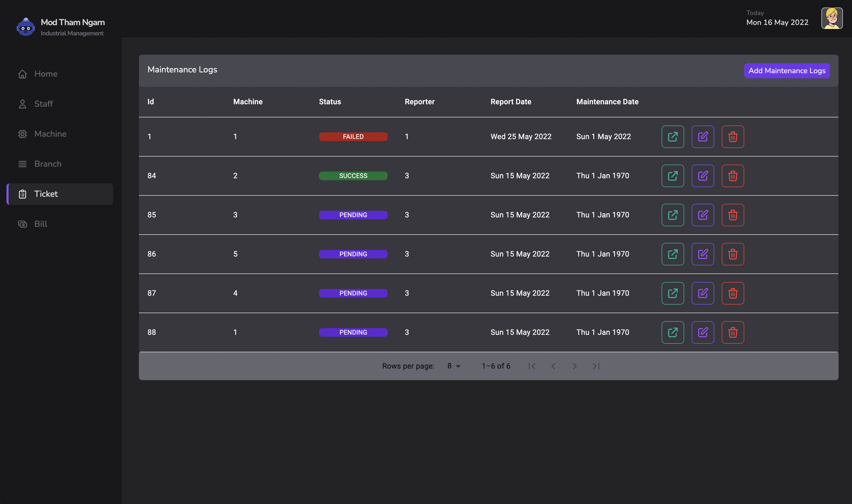Click the Mod Tham Ngarn robot logo
This screenshot has width=852, height=504.
26,27
